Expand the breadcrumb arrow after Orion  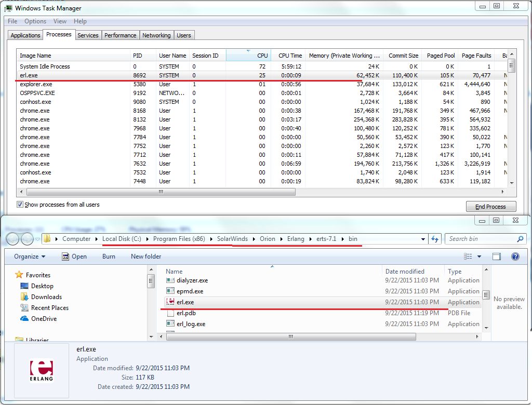point(281,239)
